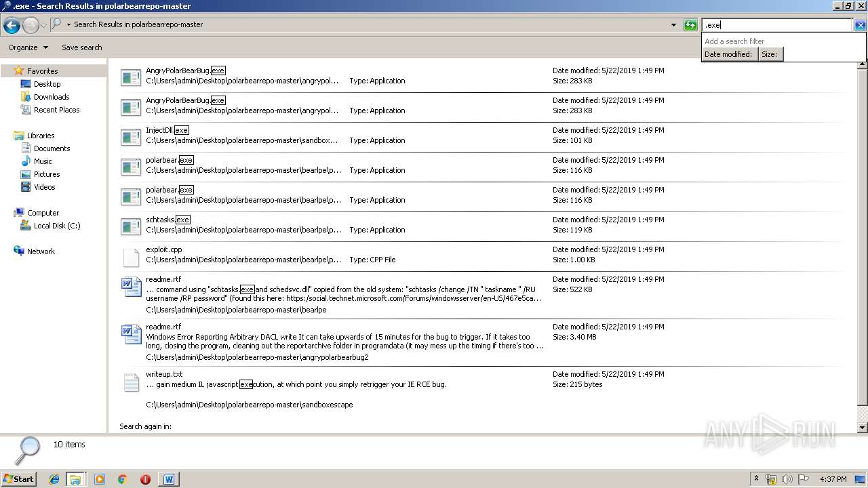Select readme.rtf icon in angrypolarbearbug2 folder
Image resolution: width=868 pixels, height=488 pixels.
(131, 334)
